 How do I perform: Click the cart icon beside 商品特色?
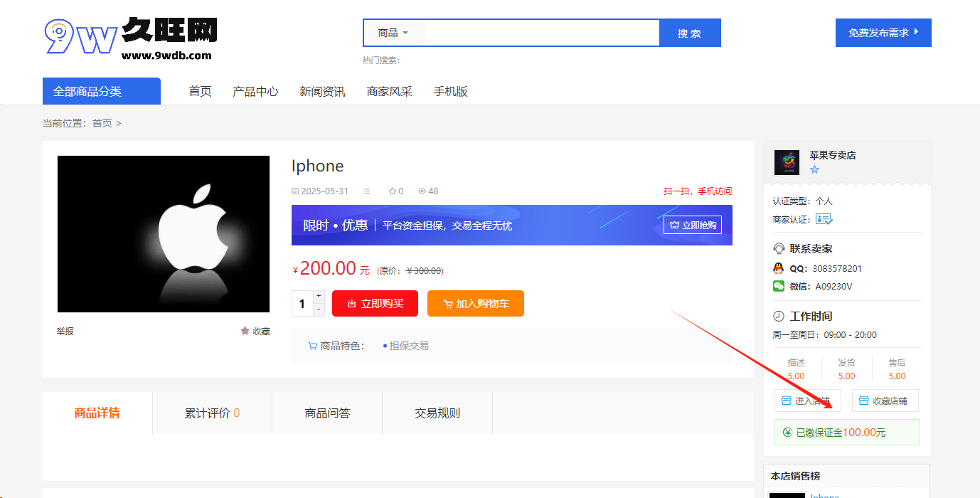312,346
